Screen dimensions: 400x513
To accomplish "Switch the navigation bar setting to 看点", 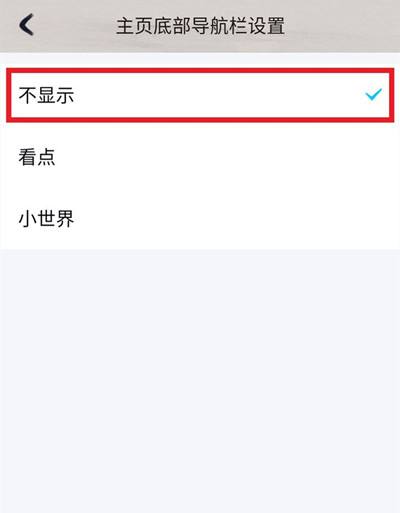I will (x=200, y=157).
